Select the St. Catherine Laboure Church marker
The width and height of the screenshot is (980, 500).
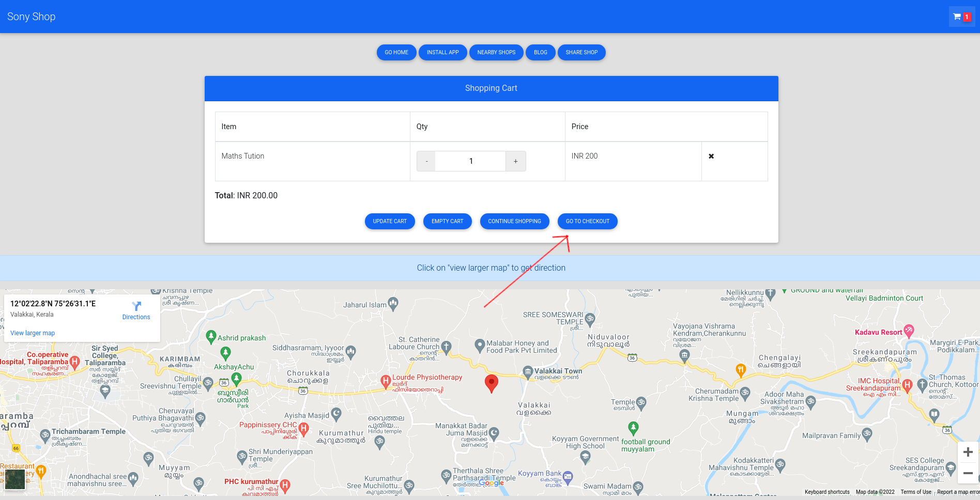pos(447,347)
